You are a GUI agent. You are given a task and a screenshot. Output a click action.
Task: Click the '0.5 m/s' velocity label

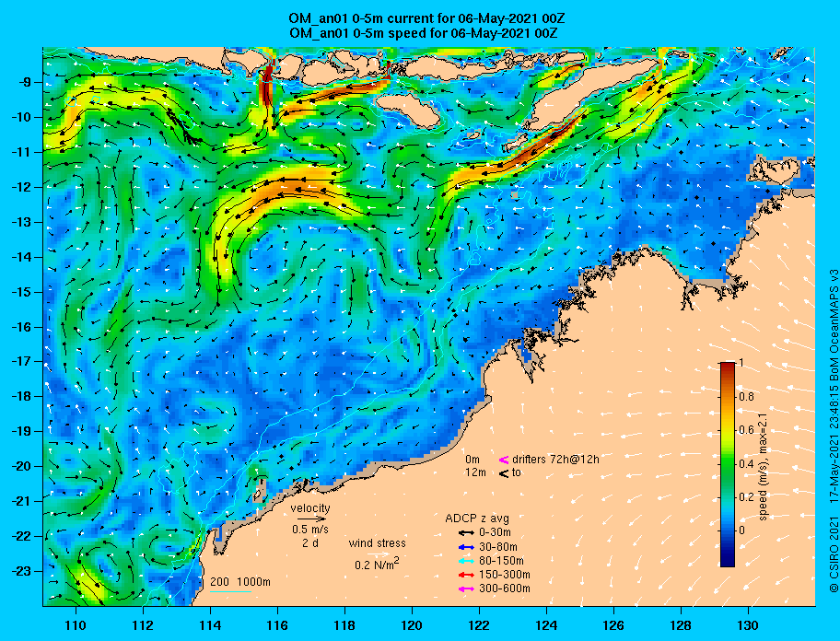pos(310,529)
